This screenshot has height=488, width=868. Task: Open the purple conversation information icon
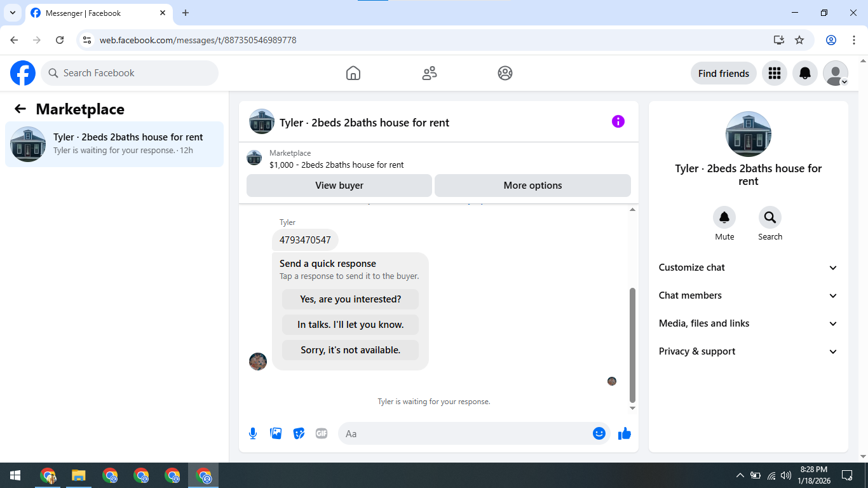618,121
